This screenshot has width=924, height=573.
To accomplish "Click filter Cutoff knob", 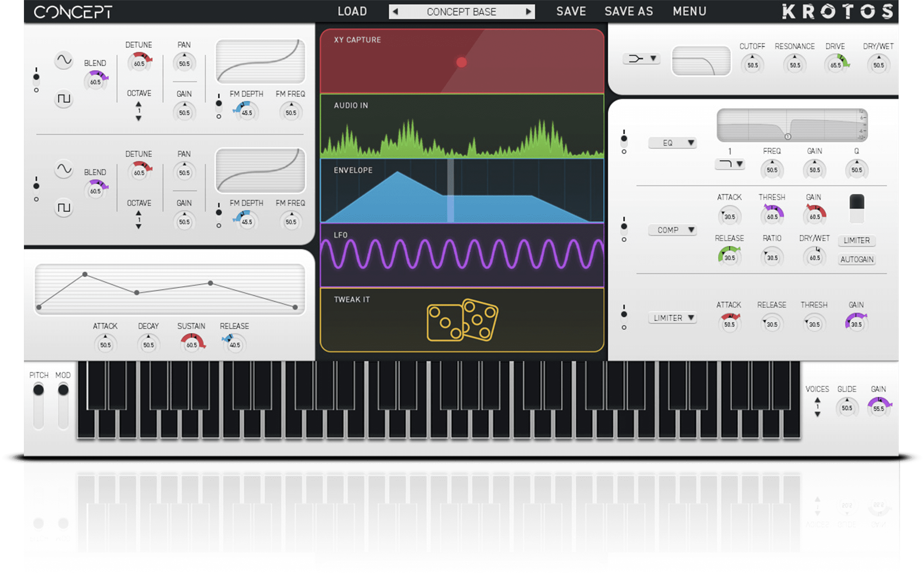I will pyautogui.click(x=752, y=65).
